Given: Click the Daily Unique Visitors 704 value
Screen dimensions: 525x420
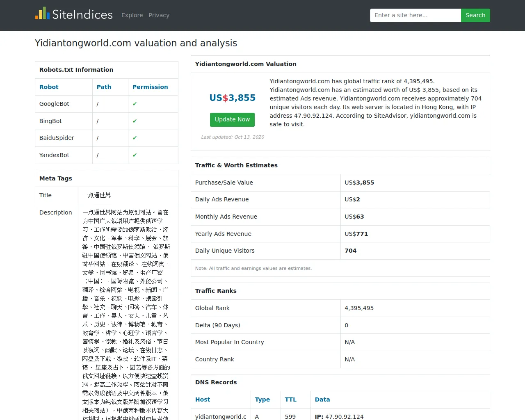Looking at the screenshot, I should click(x=351, y=251).
